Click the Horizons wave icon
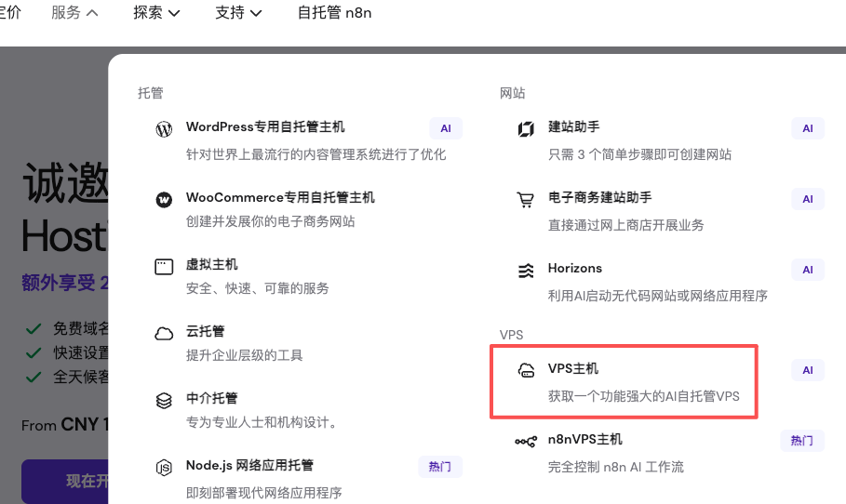The height and width of the screenshot is (504, 846). point(526,271)
